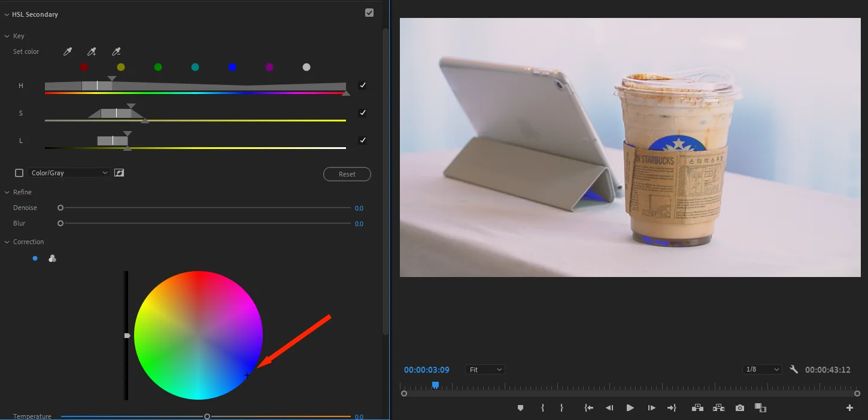This screenshot has height=420, width=868.
Task: Uncheck the S saturation range checkbox
Action: point(362,113)
